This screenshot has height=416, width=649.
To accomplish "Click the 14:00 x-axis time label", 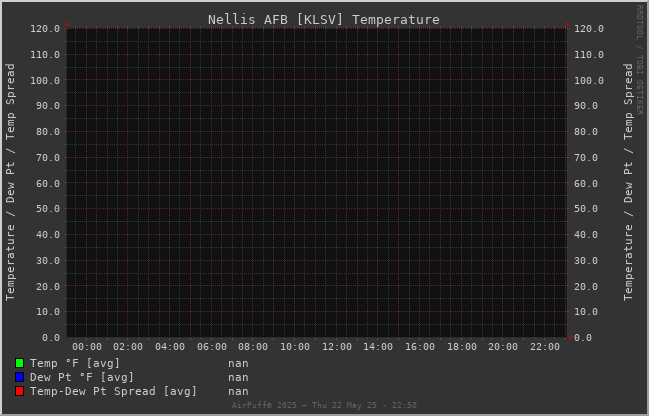I will pos(378,347).
